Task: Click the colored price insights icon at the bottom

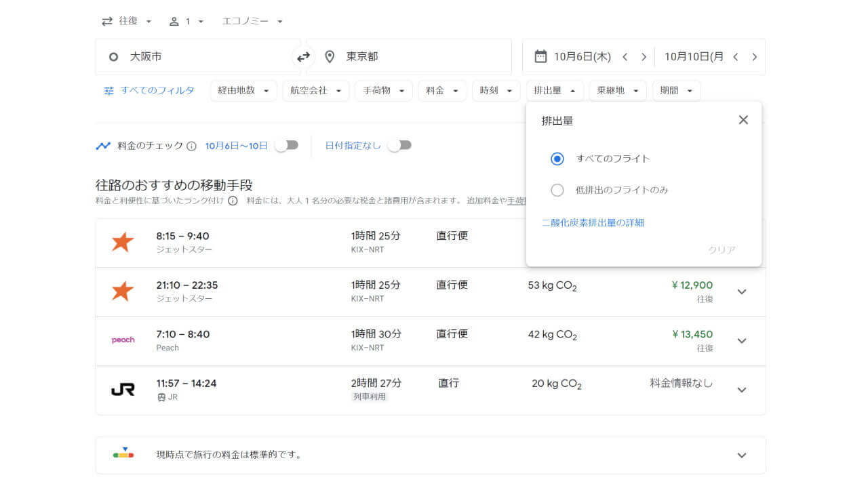Action: pyautogui.click(x=123, y=455)
